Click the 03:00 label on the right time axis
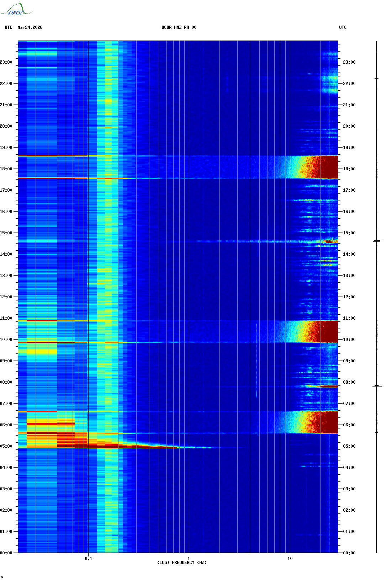The width and height of the screenshot is (392, 581). click(349, 489)
